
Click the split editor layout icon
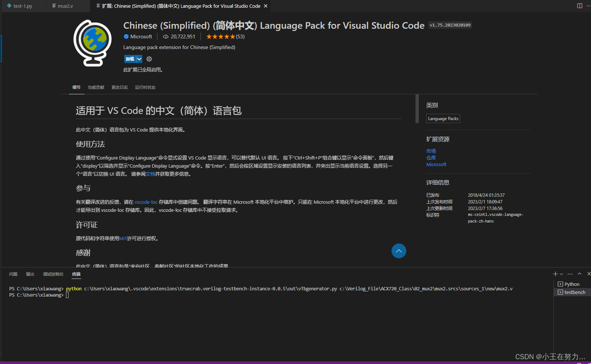coord(580,6)
